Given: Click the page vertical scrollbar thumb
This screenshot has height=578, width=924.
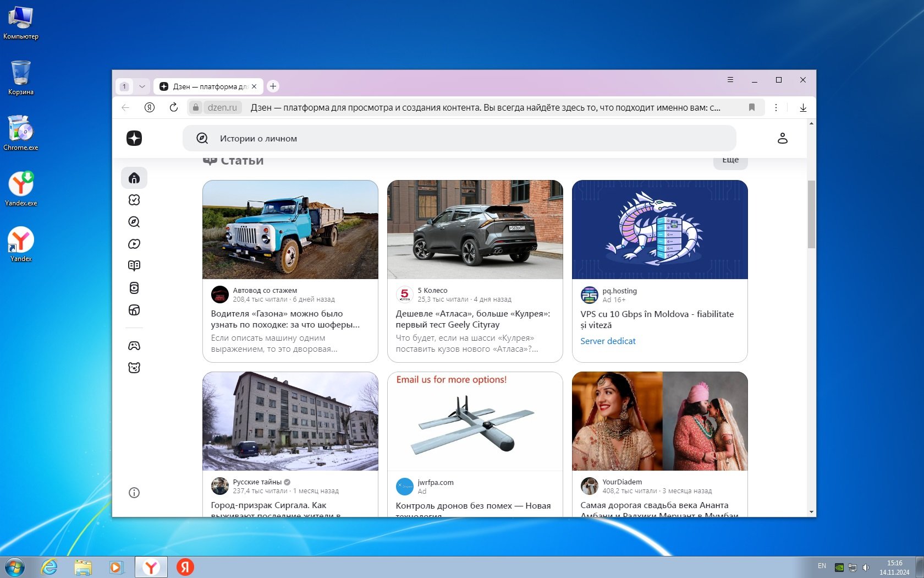Looking at the screenshot, I should click(811, 214).
